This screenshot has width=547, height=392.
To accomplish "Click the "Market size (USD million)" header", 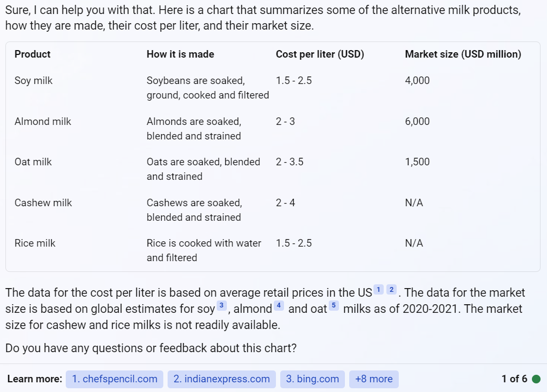I will (x=463, y=54).
